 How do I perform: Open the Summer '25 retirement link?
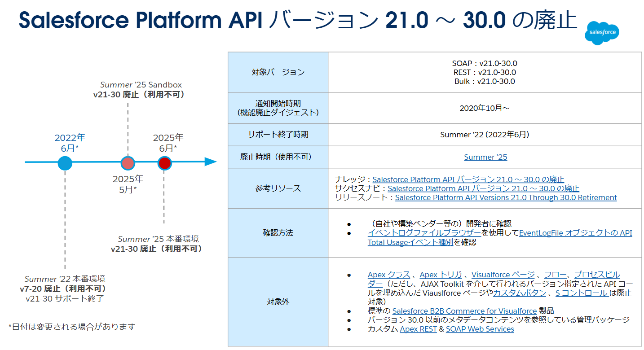coord(485,157)
